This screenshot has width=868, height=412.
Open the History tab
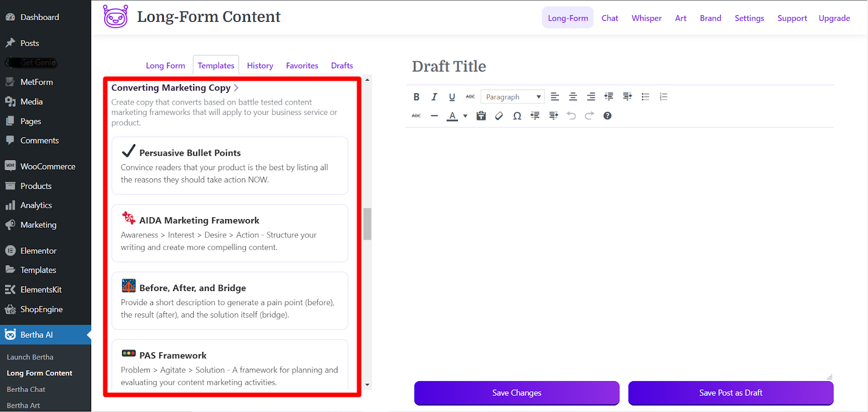tap(260, 66)
